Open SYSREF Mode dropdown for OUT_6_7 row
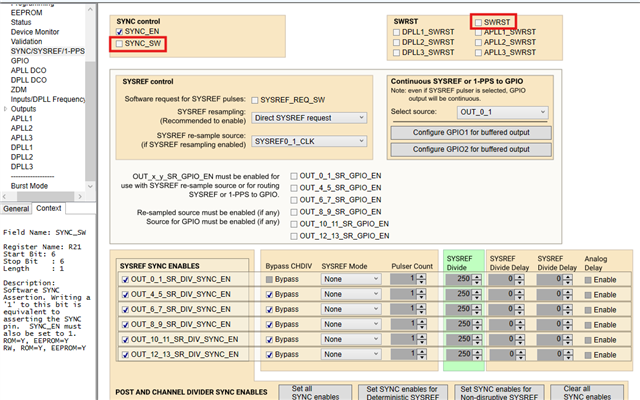The image size is (640, 400). [x=351, y=309]
